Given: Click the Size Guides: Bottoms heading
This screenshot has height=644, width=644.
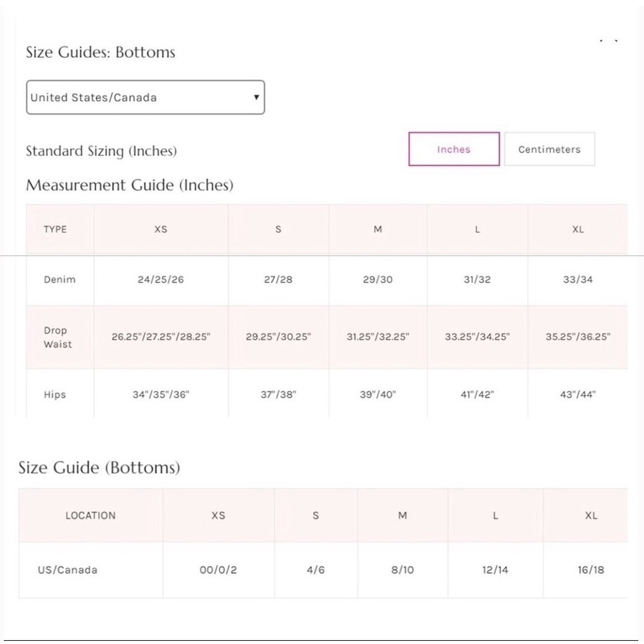Looking at the screenshot, I should (x=100, y=52).
